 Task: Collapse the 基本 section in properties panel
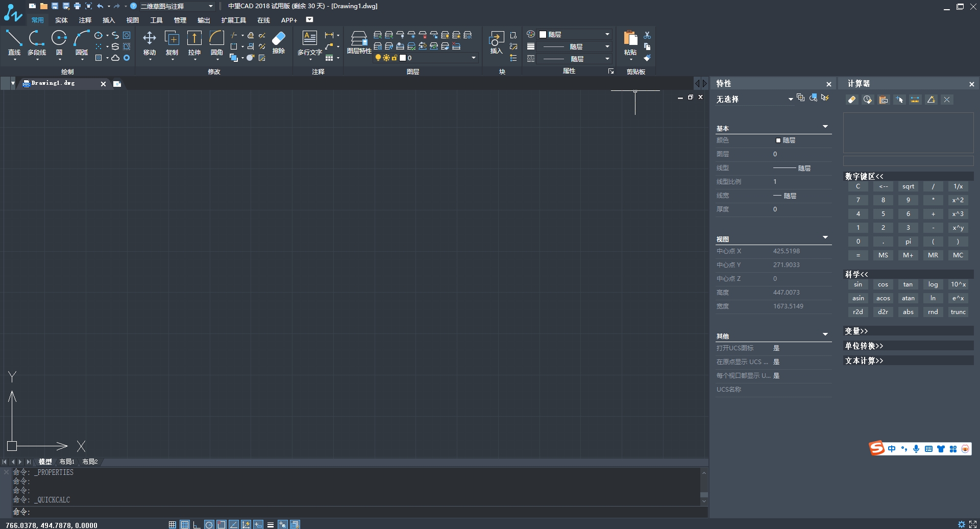coord(825,127)
